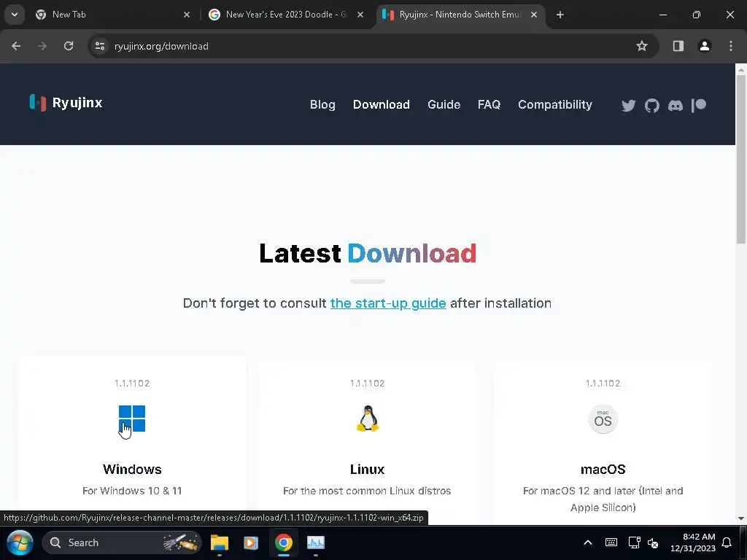
Task: Click the Windows logo download icon
Action: coord(132,419)
